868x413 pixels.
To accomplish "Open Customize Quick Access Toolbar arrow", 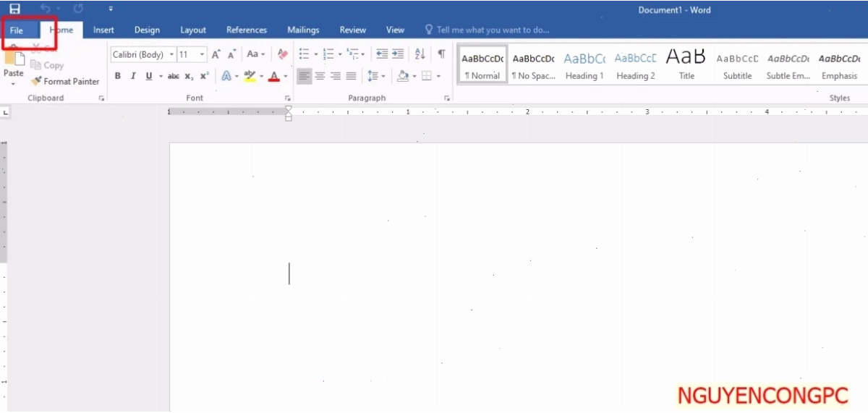I will click(111, 9).
